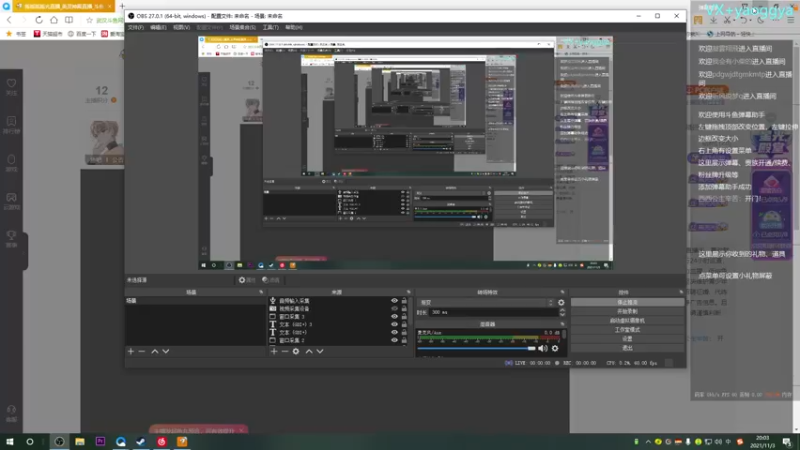Toggle visibility of 窗口采集 2 source

pyautogui.click(x=394, y=340)
